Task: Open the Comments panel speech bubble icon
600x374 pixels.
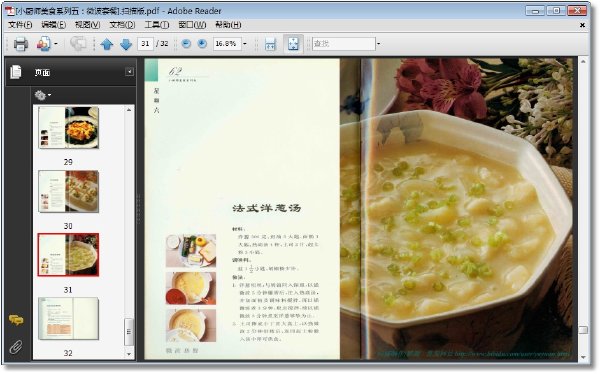Action: pos(16,320)
